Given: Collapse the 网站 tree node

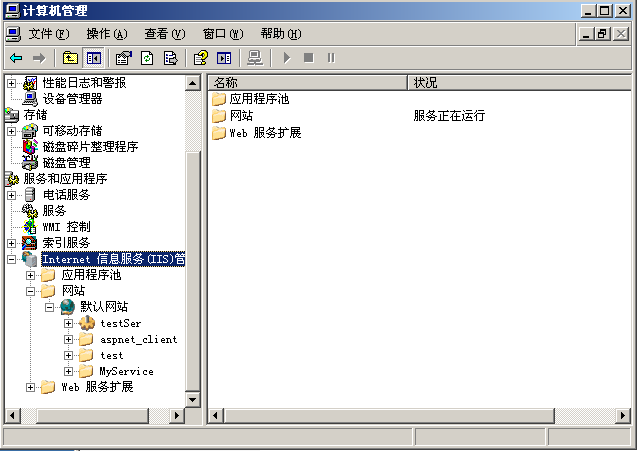Looking at the screenshot, I should point(30,291).
